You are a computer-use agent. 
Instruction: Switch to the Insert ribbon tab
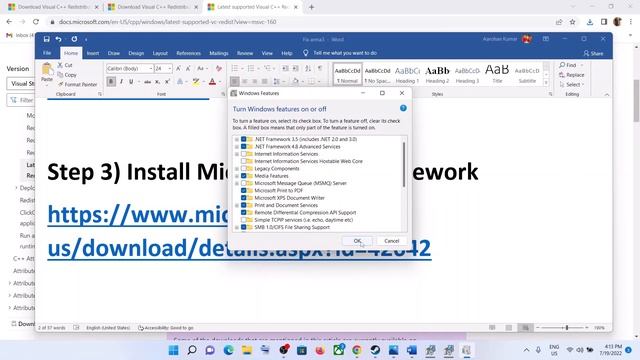(x=93, y=53)
